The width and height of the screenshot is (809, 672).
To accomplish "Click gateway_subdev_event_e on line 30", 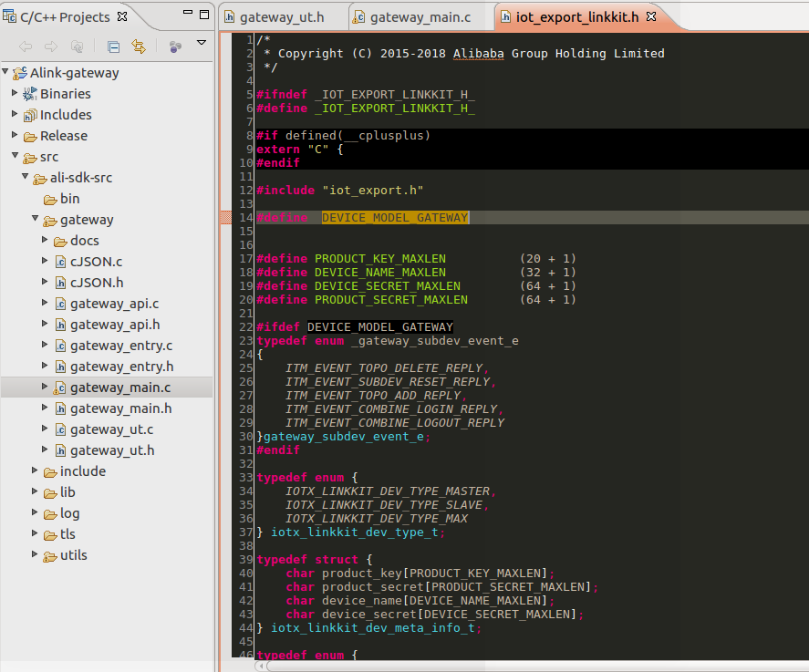I will click(343, 437).
